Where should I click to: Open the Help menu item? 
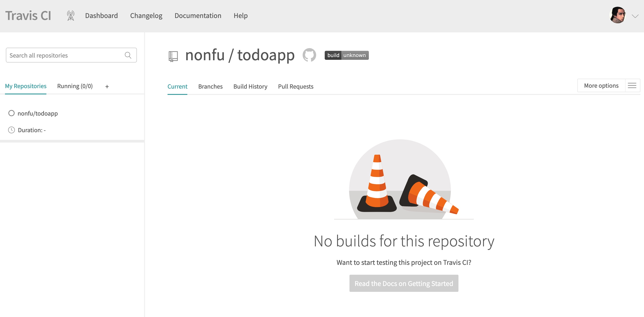[241, 16]
